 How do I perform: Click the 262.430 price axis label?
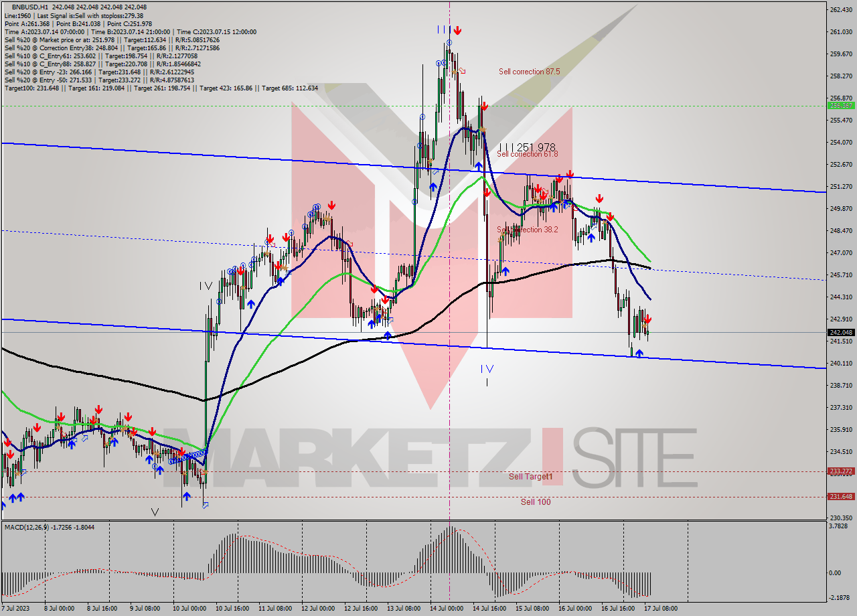[841, 9]
